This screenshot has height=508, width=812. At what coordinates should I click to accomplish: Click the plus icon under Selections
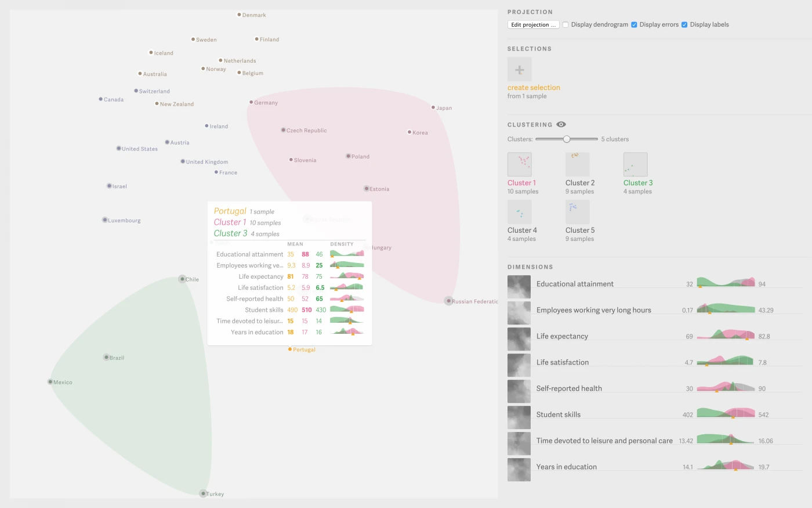point(519,69)
